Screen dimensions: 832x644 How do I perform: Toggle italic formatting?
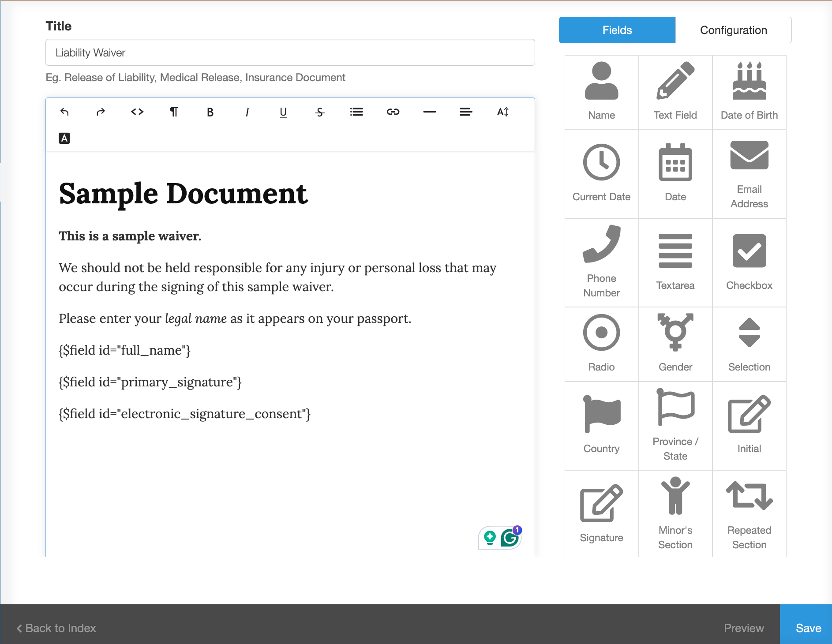point(247,112)
